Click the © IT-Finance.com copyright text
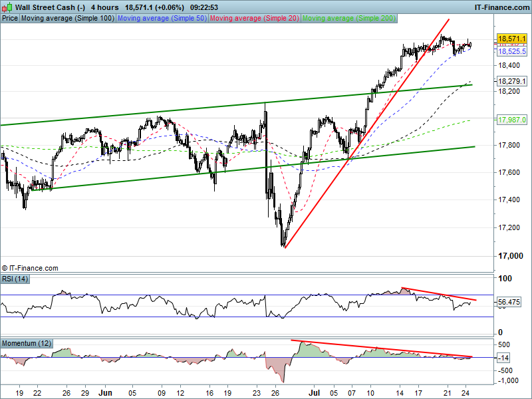The width and height of the screenshot is (532, 399). click(30, 268)
